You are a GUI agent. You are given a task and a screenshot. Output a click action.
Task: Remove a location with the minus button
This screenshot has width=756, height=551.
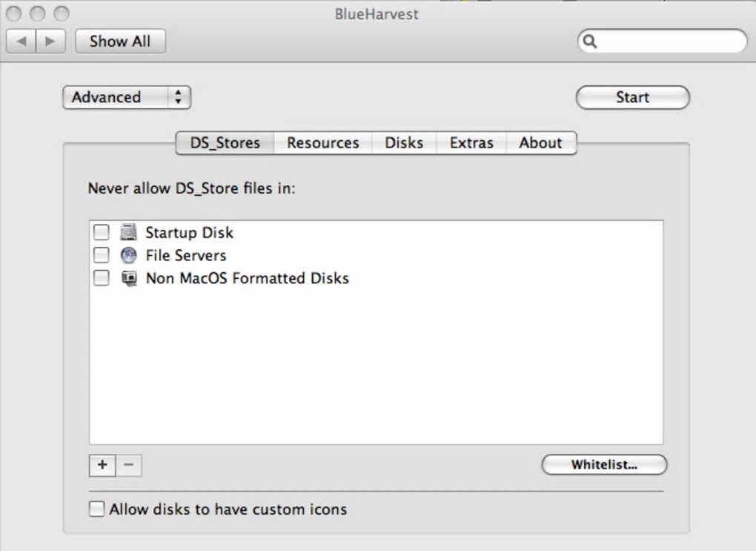click(x=129, y=465)
